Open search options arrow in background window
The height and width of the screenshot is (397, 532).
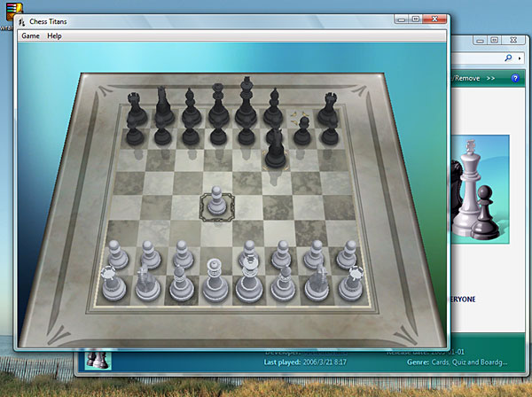520,58
